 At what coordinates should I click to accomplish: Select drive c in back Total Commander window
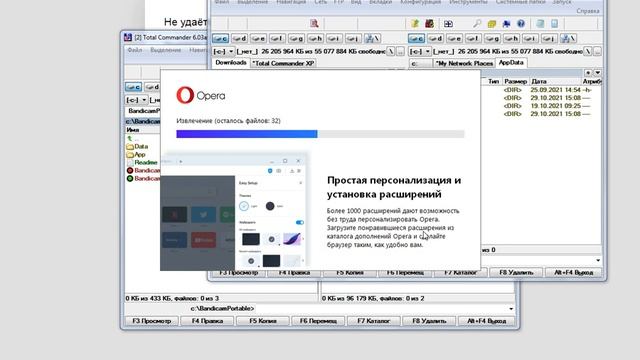(133, 87)
